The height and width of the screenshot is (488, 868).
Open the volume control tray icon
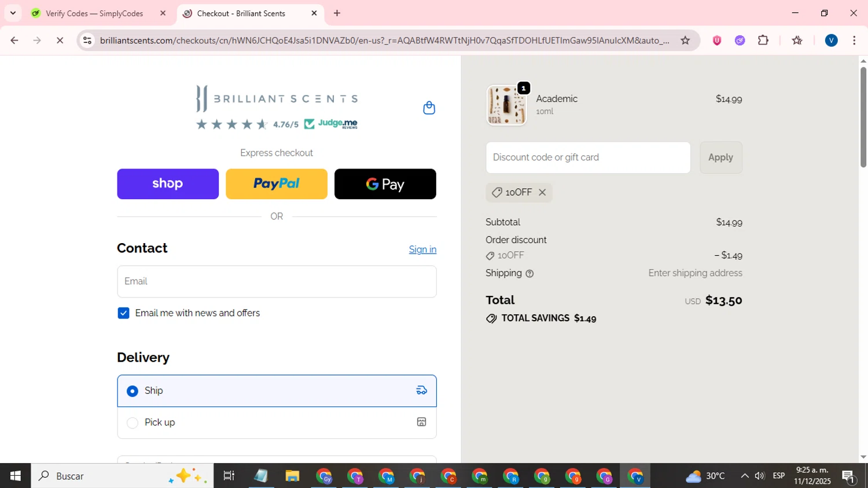click(x=760, y=476)
